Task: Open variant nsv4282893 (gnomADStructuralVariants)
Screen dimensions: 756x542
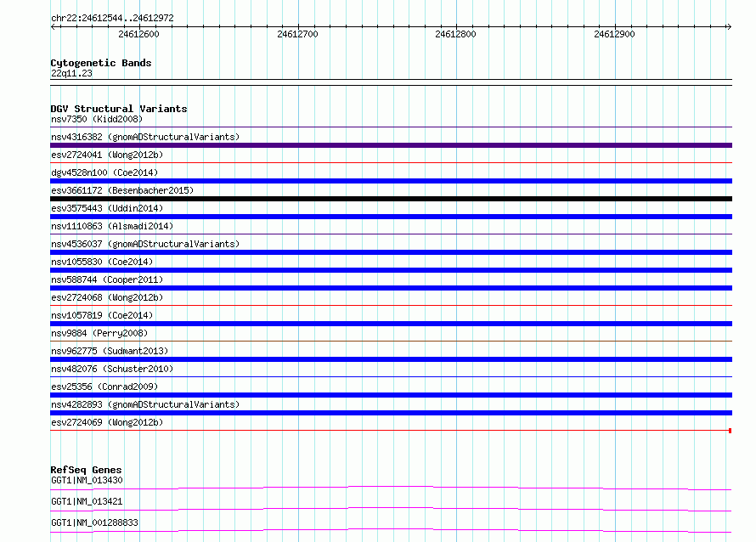Action: pyautogui.click(x=145, y=404)
